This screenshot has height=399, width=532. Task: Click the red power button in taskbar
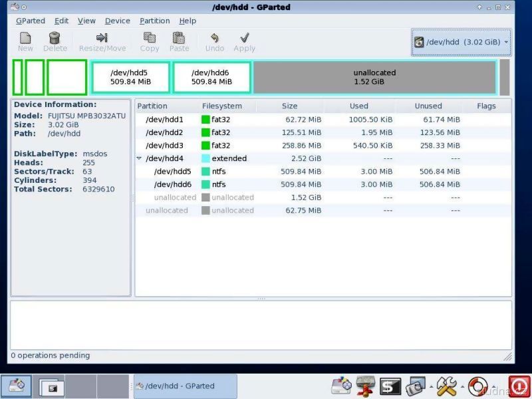click(518, 386)
